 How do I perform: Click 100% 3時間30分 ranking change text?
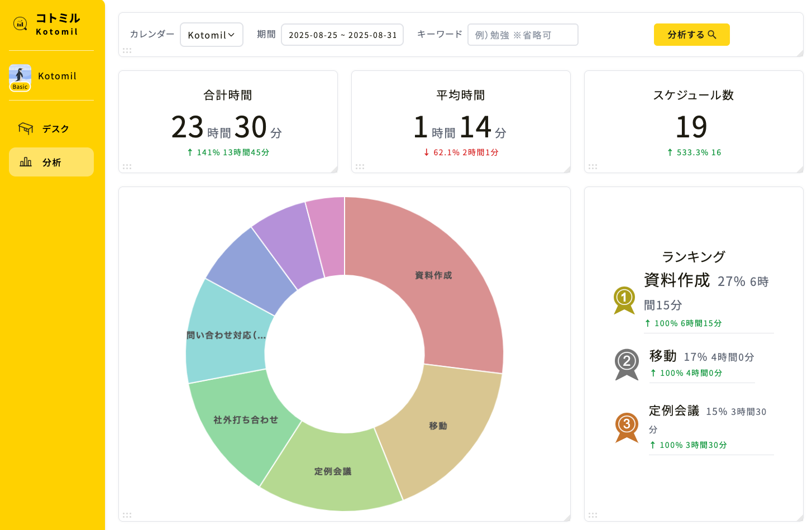(x=688, y=445)
